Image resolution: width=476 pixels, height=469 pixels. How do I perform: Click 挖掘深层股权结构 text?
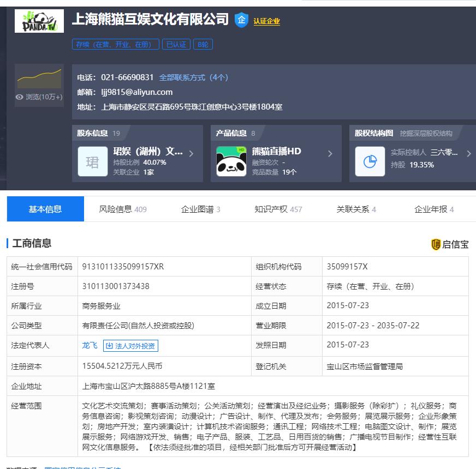426,134
